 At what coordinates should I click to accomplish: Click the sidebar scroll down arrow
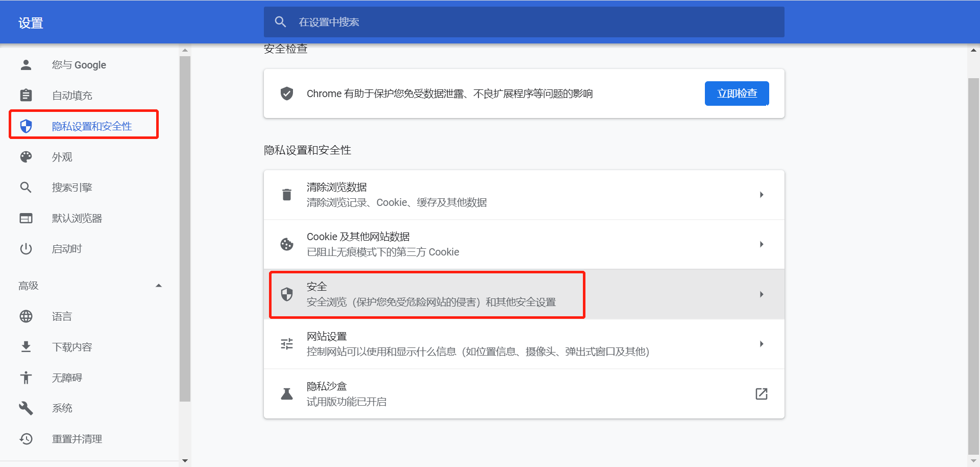(x=185, y=460)
